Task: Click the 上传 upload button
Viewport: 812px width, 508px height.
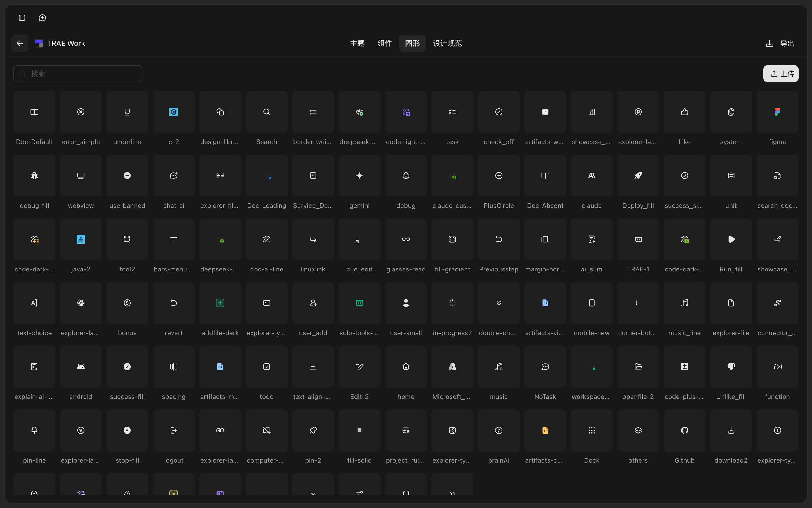Action: click(x=781, y=74)
